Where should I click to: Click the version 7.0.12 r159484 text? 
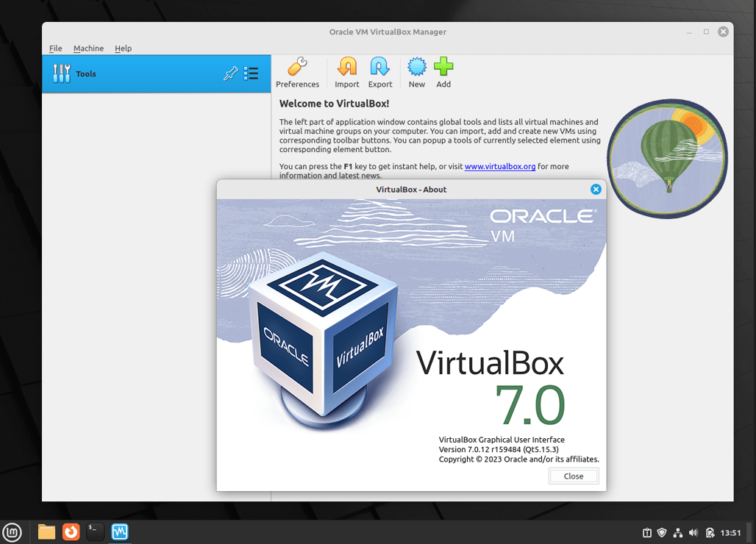click(x=499, y=449)
